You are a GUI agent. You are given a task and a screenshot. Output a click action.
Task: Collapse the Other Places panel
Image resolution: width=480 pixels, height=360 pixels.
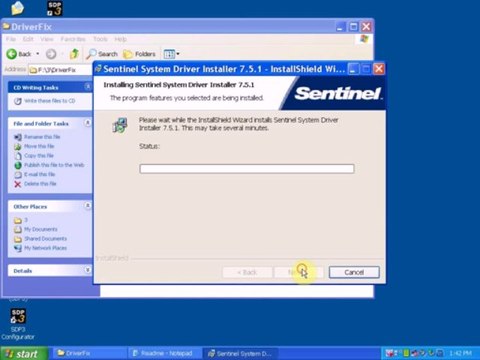coord(87,206)
